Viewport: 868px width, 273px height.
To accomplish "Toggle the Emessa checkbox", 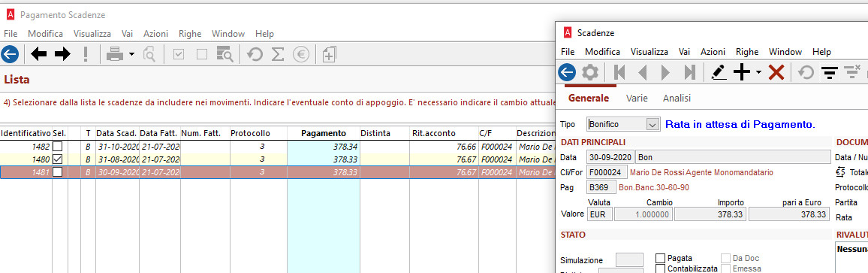I will [725, 268].
